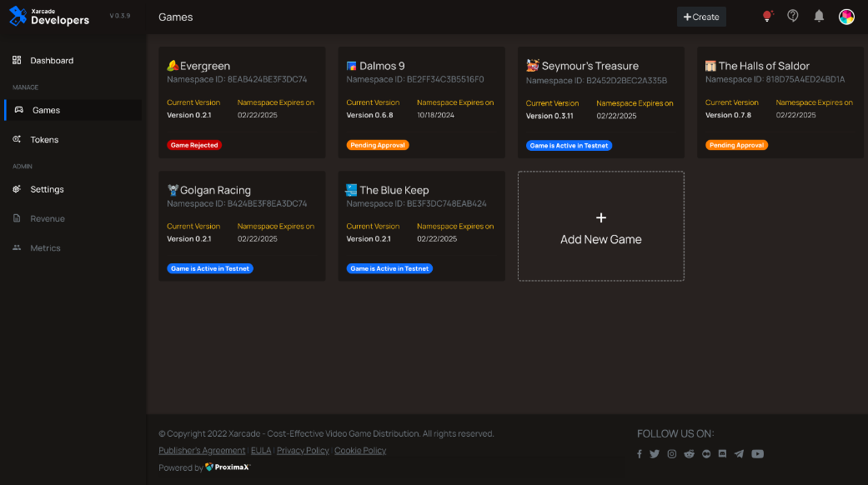Viewport: 868px width, 485px height.
Task: Click the YouTube icon in the footer
Action: click(x=757, y=453)
